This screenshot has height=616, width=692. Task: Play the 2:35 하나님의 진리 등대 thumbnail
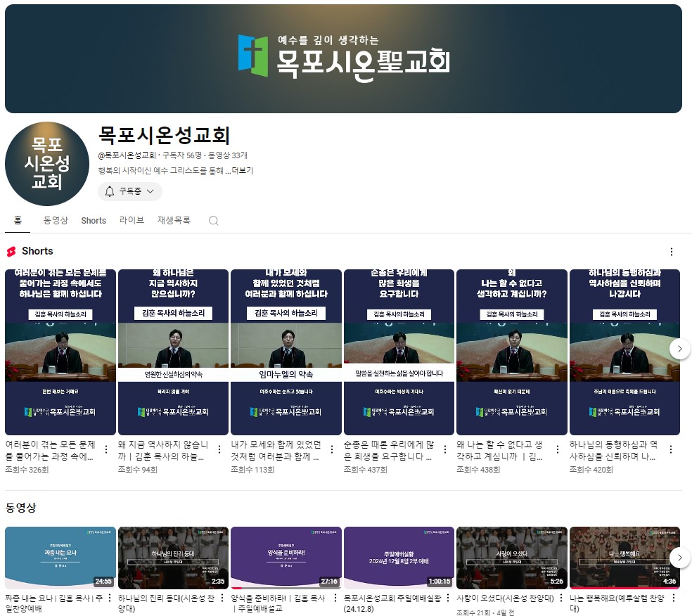[174, 558]
